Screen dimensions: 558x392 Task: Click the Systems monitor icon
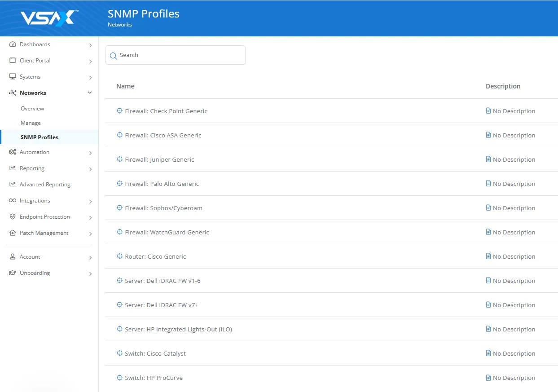pos(13,77)
